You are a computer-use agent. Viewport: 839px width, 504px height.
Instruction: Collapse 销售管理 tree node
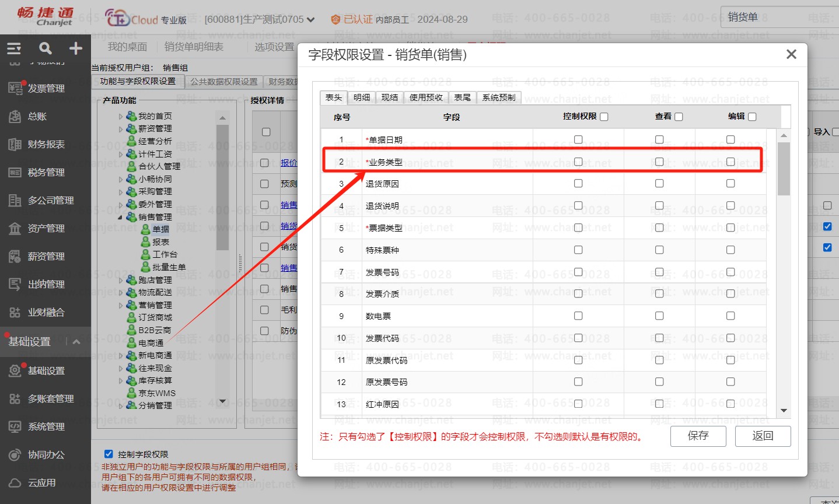[121, 217]
